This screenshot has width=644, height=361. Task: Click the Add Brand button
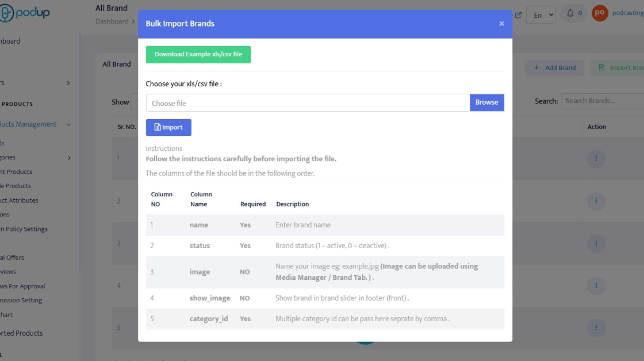pyautogui.click(x=554, y=68)
